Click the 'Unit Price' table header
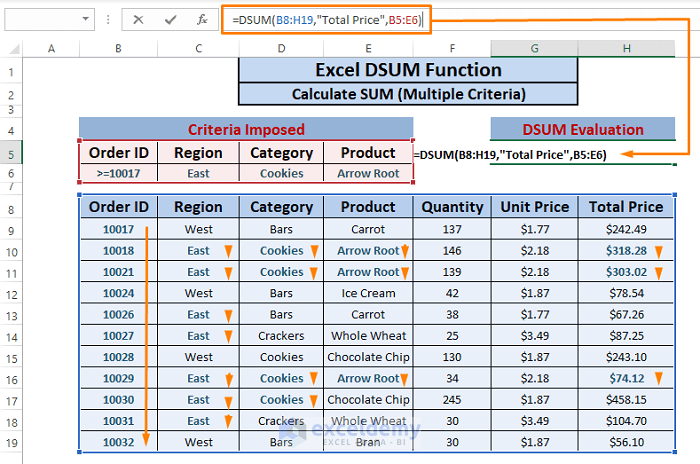This screenshot has width=700, height=464. [534, 207]
